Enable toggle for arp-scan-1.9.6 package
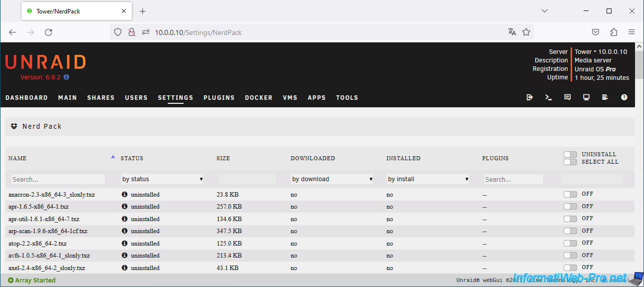Viewport: 644px width, 287px height. (570, 231)
